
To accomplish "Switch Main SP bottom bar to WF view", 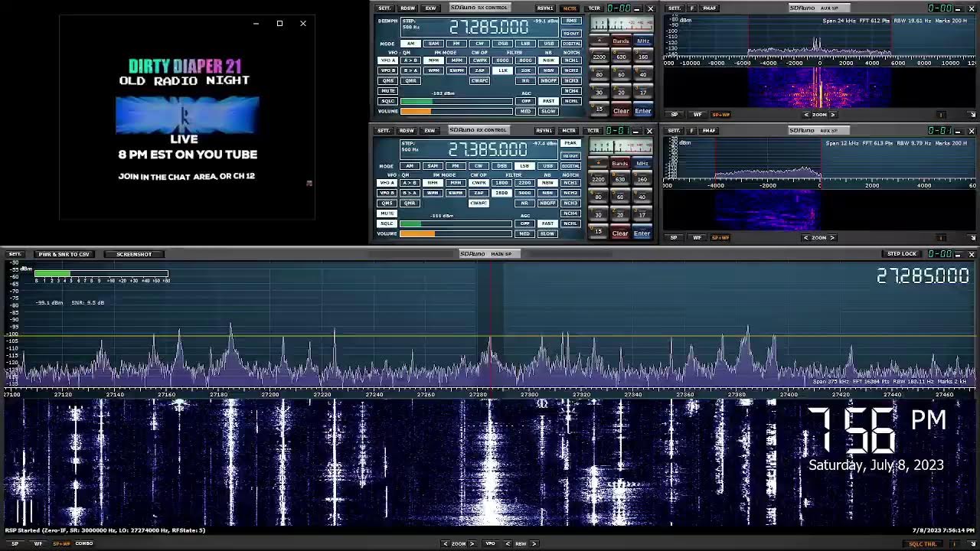I will click(38, 543).
